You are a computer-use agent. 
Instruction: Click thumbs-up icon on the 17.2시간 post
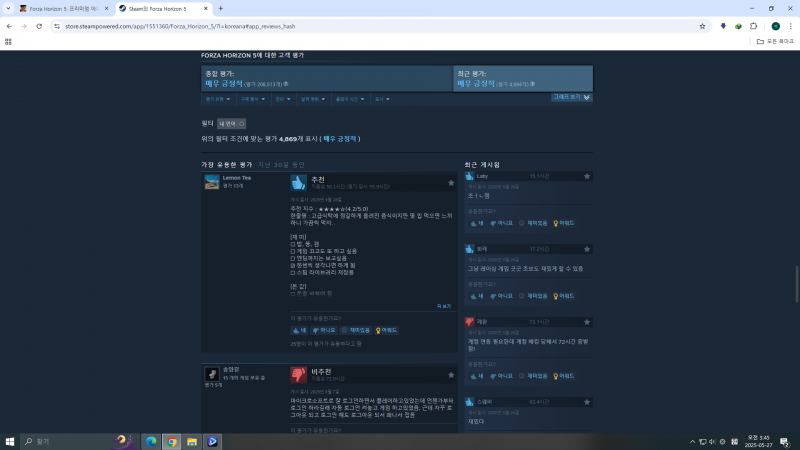coord(469,249)
